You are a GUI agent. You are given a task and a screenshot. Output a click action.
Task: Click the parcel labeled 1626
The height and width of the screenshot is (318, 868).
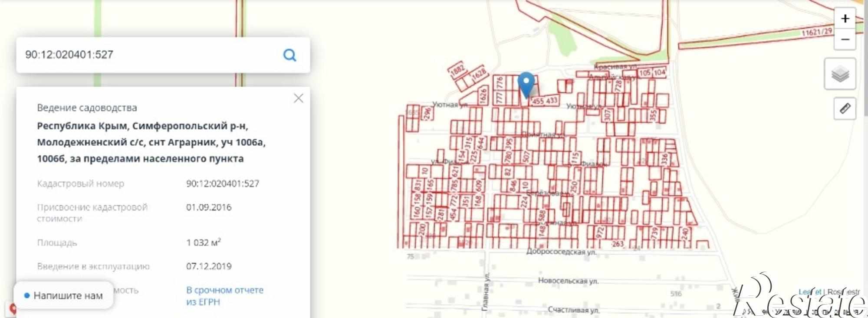coord(484,96)
